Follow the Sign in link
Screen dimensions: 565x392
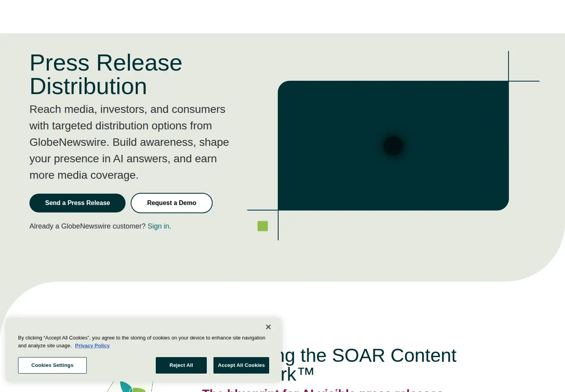point(159,226)
